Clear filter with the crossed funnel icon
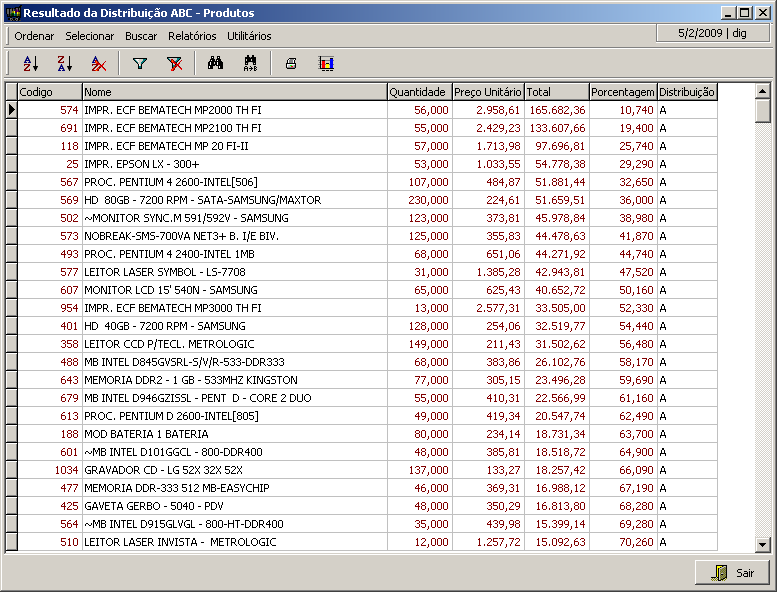The image size is (777, 592). pyautogui.click(x=174, y=64)
